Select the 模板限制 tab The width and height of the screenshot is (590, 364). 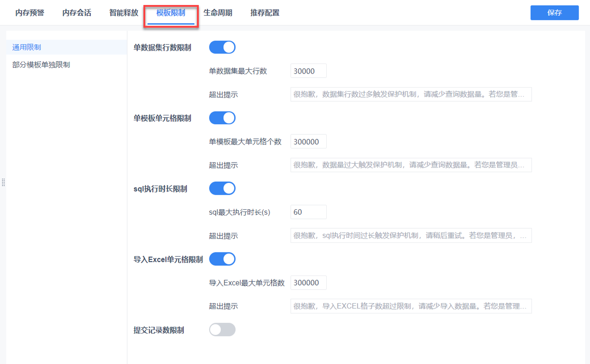point(171,13)
